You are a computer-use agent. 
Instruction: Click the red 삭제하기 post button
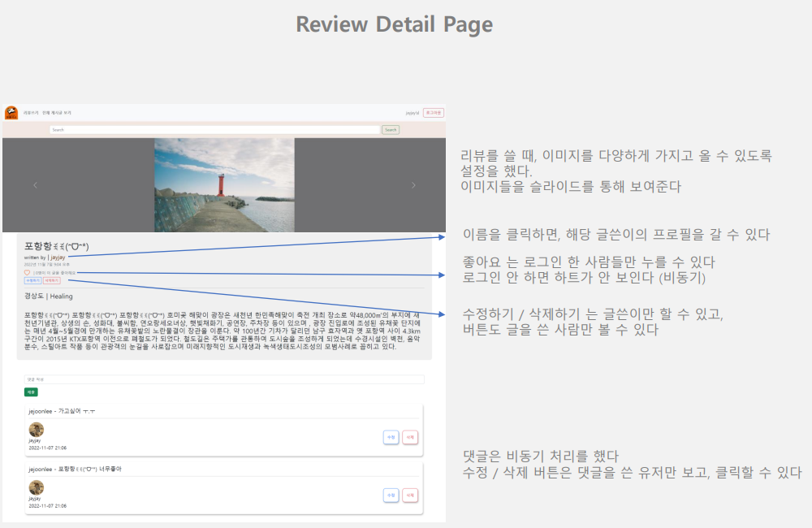pyautogui.click(x=52, y=280)
